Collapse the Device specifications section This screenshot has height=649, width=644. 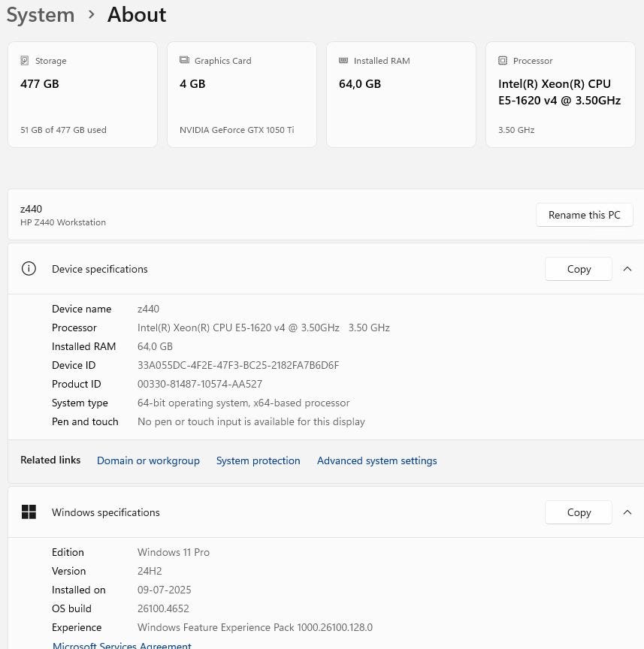627,269
